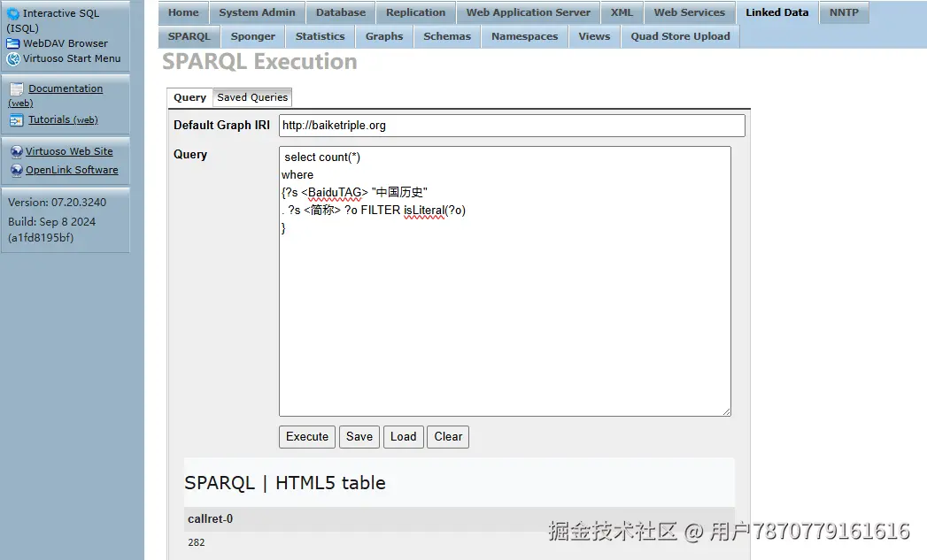This screenshot has width=927, height=560.
Task: Click the Documentation page icon
Action: click(x=17, y=88)
